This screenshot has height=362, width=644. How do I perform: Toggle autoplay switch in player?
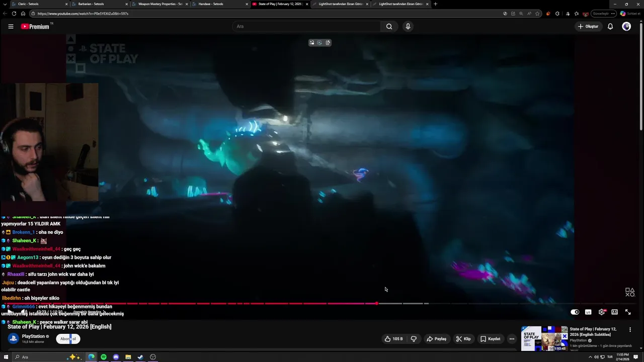(x=575, y=312)
